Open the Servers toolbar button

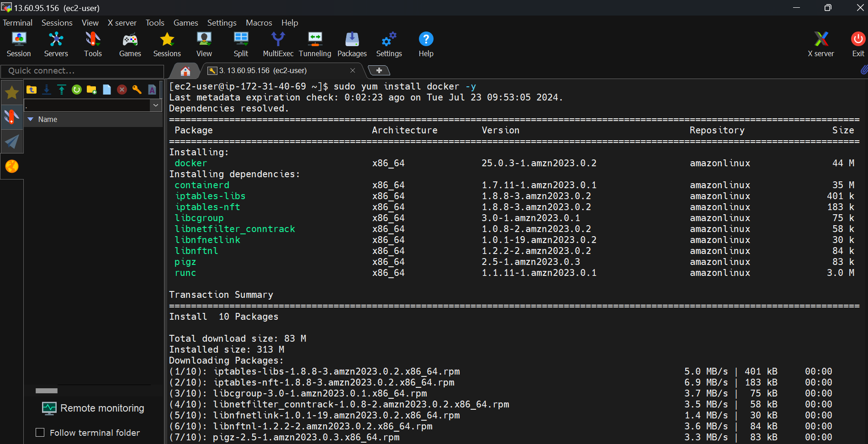(56, 44)
